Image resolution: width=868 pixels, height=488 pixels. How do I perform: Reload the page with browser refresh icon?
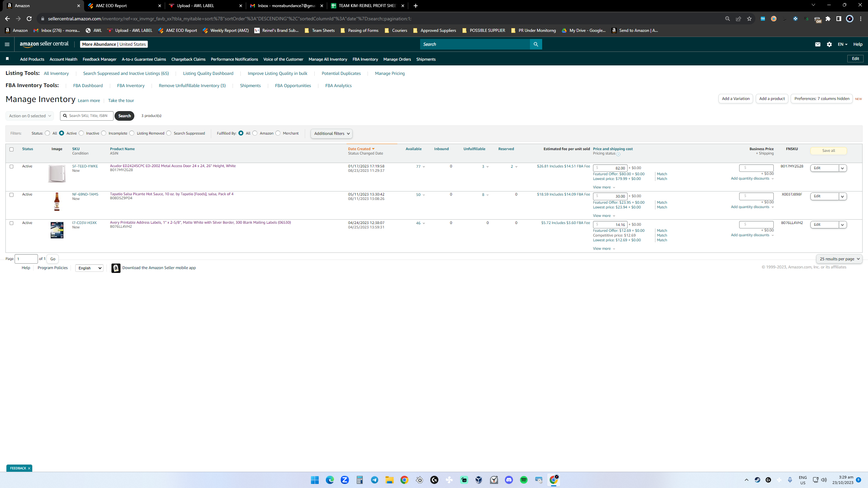[29, 19]
